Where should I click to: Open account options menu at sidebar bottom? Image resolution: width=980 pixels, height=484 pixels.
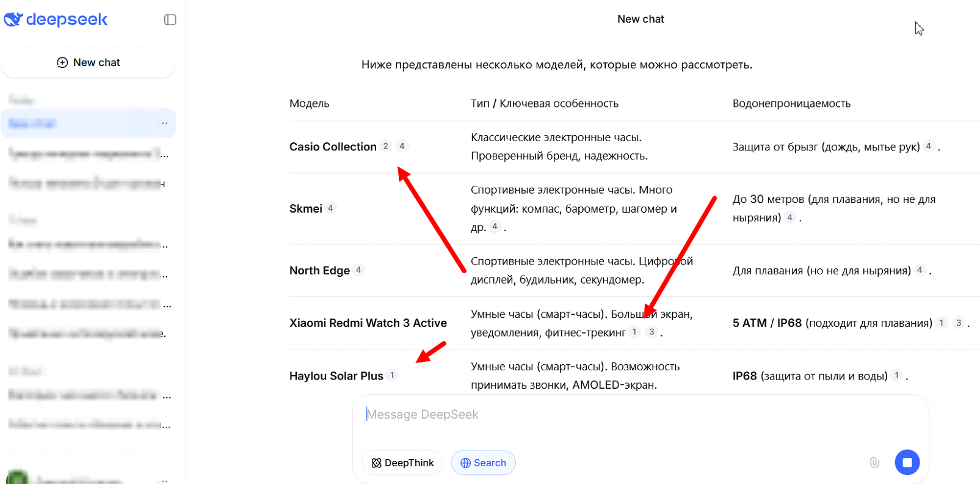[x=164, y=480]
